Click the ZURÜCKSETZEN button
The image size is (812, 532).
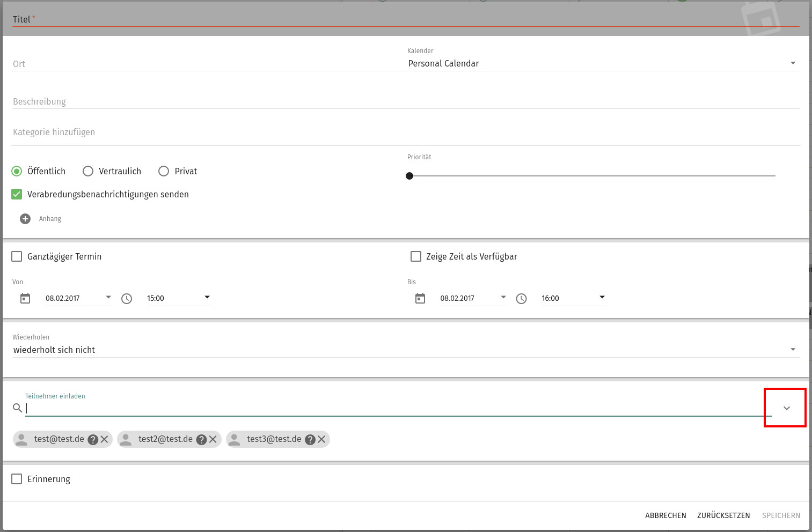(723, 515)
